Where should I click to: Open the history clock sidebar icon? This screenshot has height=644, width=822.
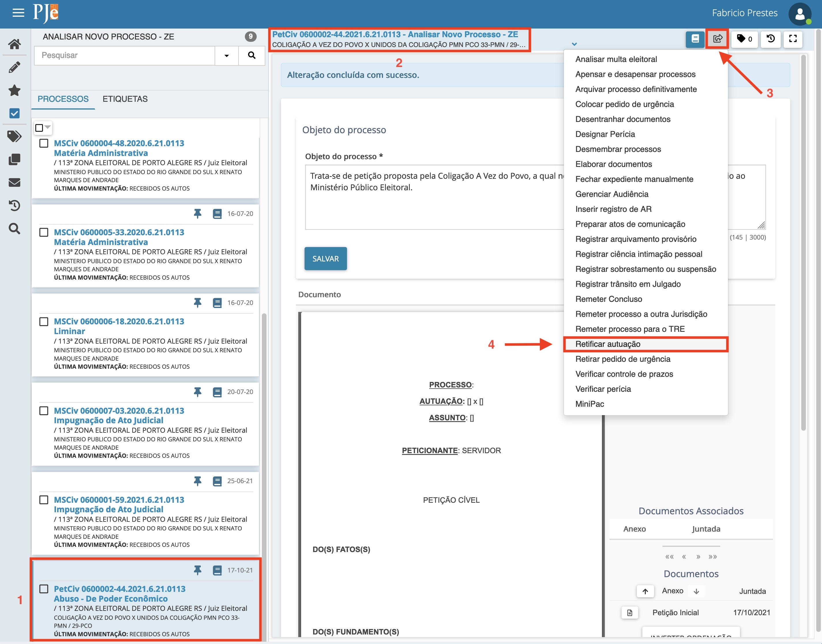coord(14,206)
